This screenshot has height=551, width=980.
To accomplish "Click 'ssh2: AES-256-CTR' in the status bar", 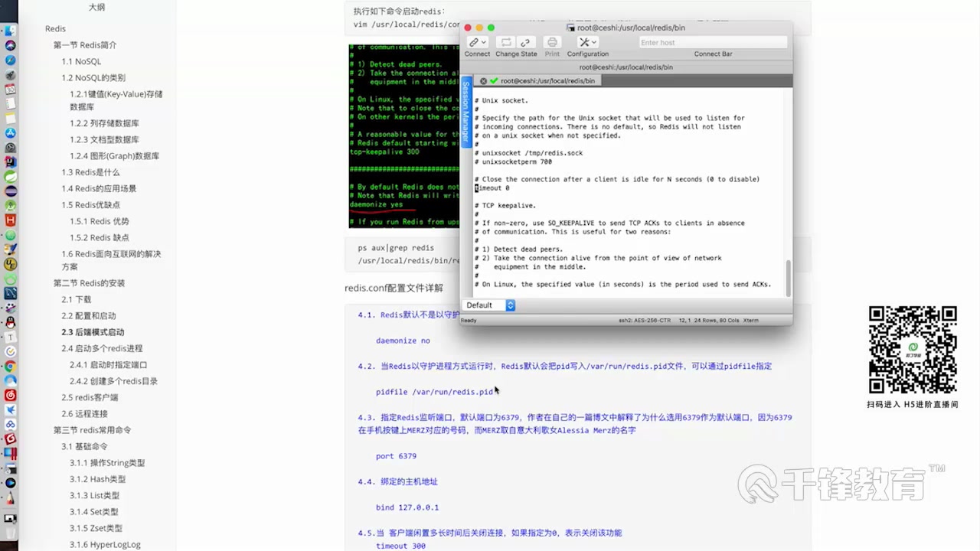I will coord(644,320).
